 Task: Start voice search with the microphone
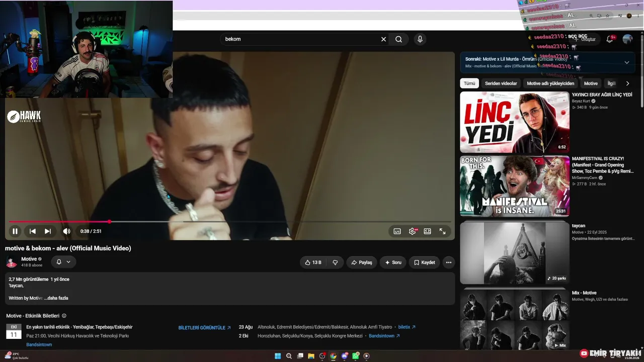click(x=420, y=39)
